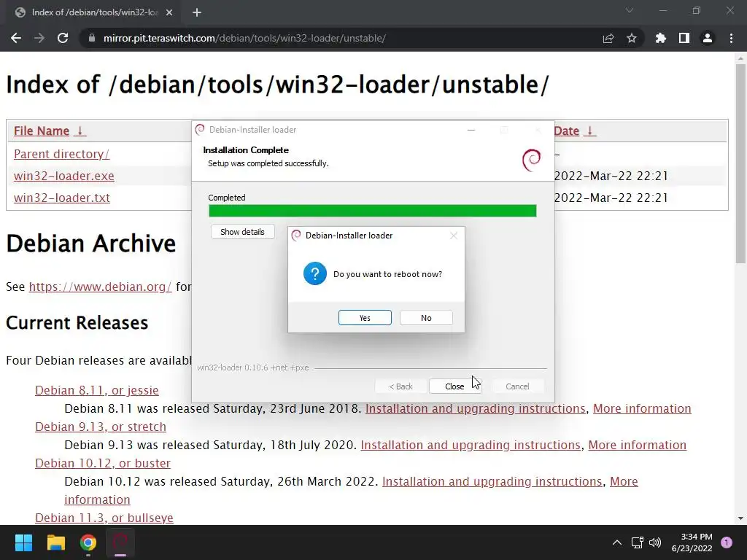Go back to previous page in Chrome
Image resolution: width=747 pixels, height=560 pixels.
coord(16,38)
